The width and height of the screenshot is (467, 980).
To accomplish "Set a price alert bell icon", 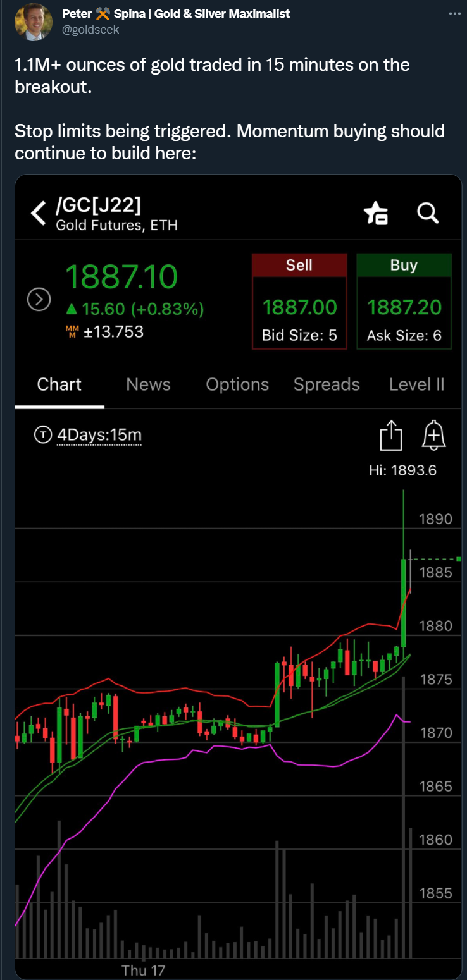I will pyautogui.click(x=433, y=436).
